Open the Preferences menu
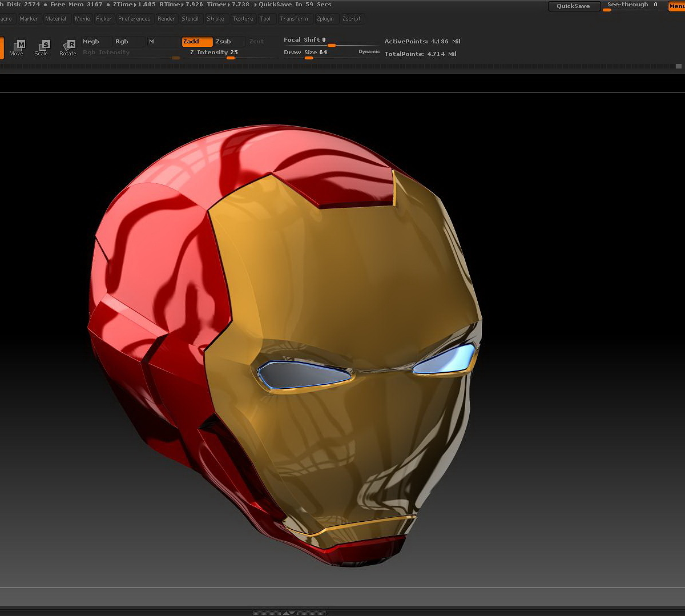 [x=134, y=19]
